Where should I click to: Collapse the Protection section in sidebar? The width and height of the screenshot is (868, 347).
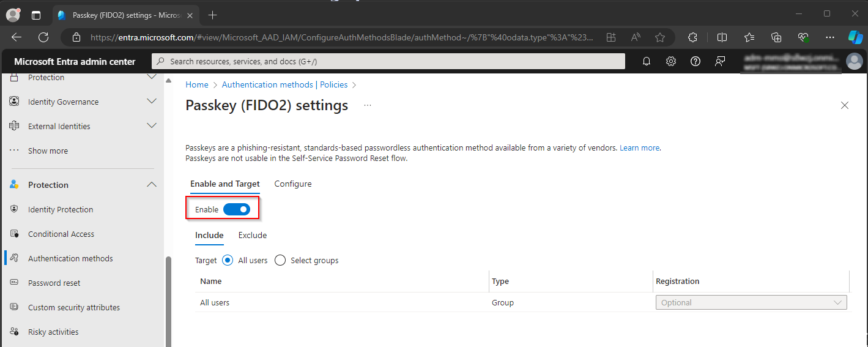pyautogui.click(x=152, y=185)
